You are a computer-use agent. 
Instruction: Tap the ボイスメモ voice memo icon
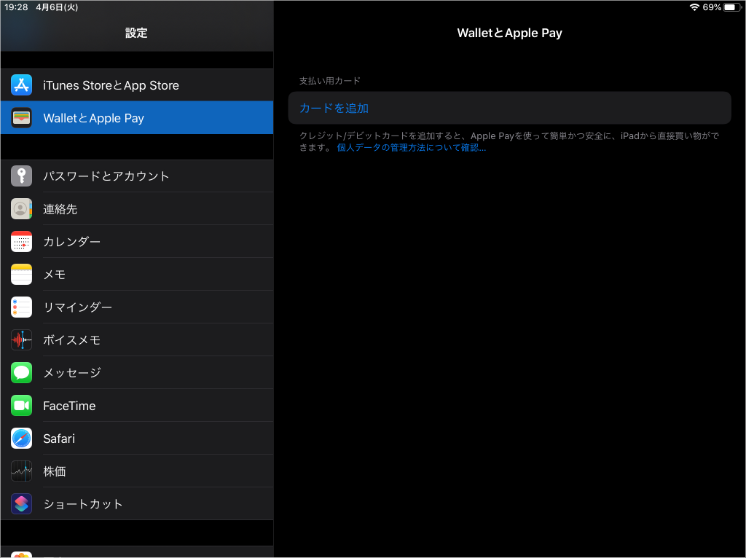[x=22, y=340]
